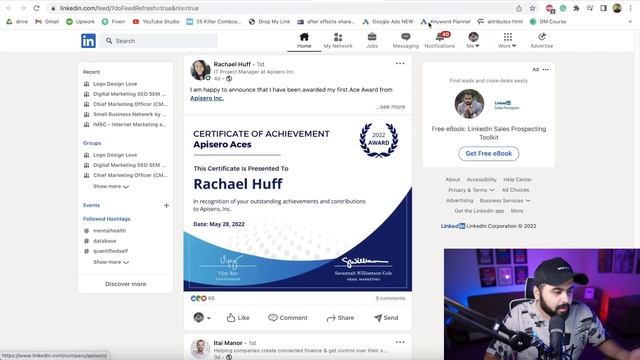
Task: Open Rachael Huff's profile picture
Action: [x=200, y=70]
